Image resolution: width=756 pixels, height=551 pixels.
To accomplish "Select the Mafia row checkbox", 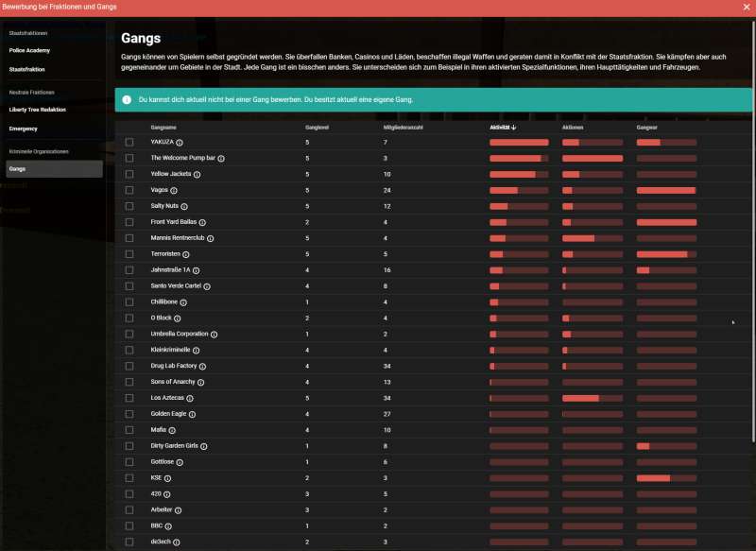I will coord(129,430).
